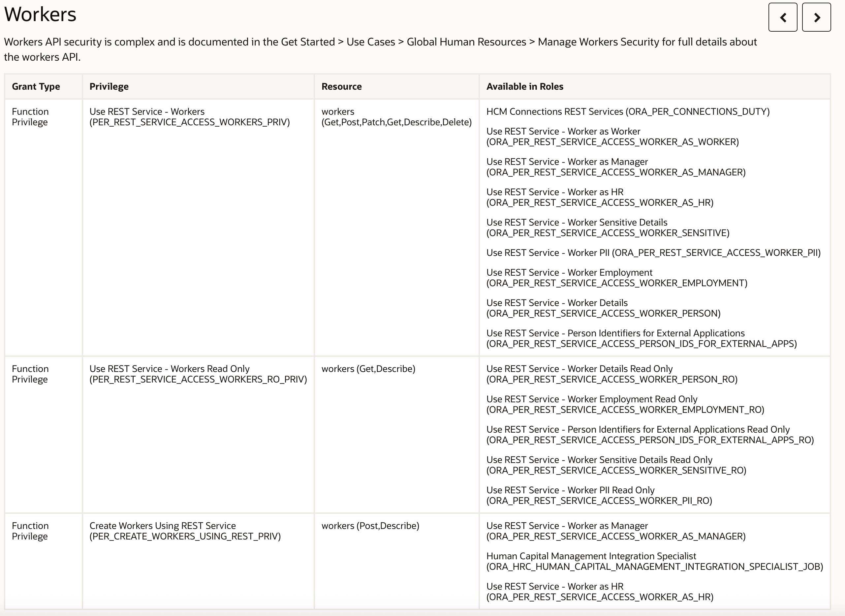Select the workers (Get,Describe) resource cell

[x=368, y=368]
